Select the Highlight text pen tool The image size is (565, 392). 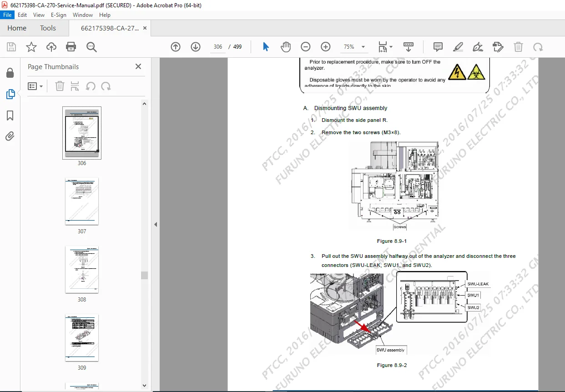point(458,47)
